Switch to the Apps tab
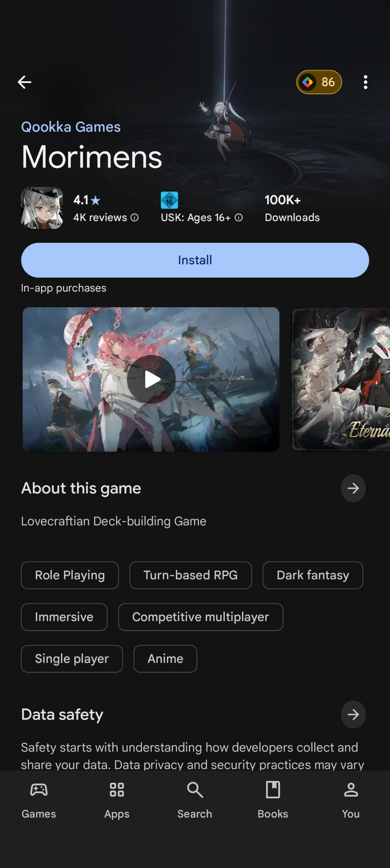The image size is (390, 868). click(117, 800)
